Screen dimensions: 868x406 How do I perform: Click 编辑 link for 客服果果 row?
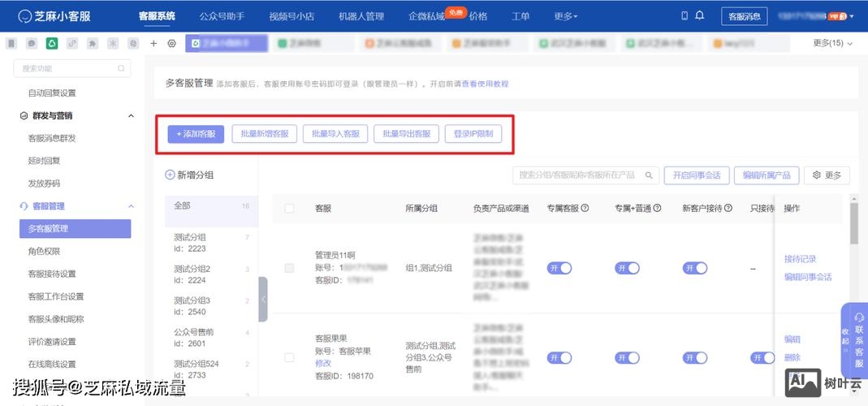pos(792,339)
